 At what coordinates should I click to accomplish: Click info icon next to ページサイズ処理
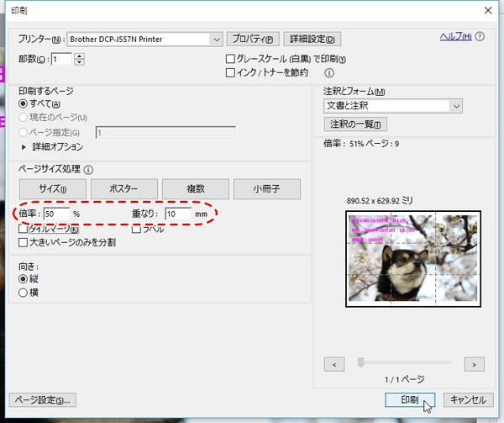pos(88,170)
